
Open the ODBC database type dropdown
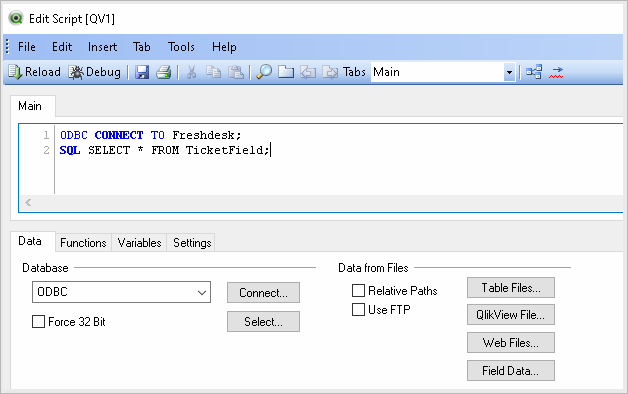coord(121,292)
